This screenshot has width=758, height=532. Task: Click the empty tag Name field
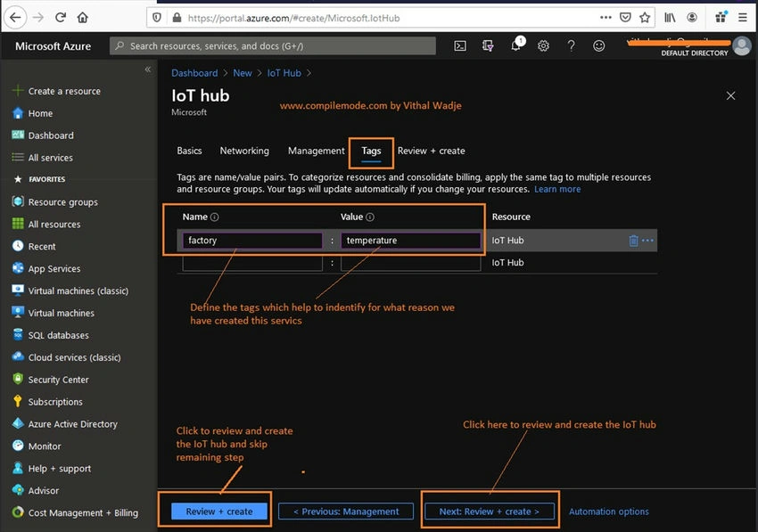click(x=252, y=263)
